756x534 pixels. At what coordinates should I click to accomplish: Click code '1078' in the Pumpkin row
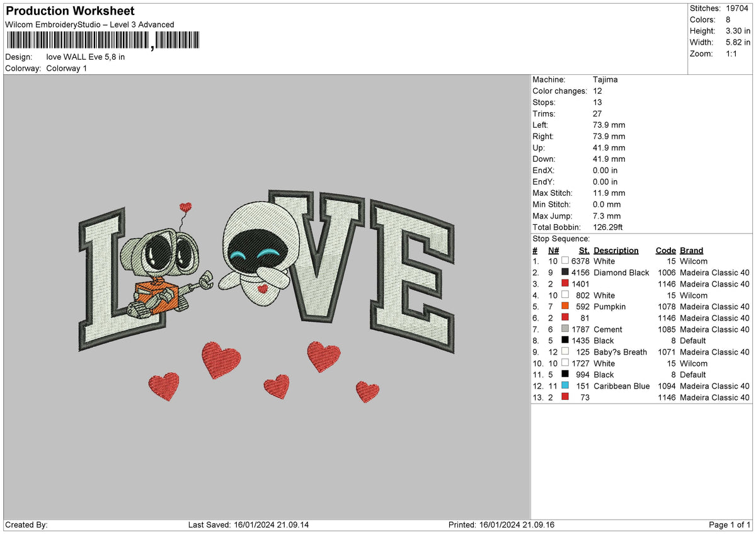coord(667,306)
